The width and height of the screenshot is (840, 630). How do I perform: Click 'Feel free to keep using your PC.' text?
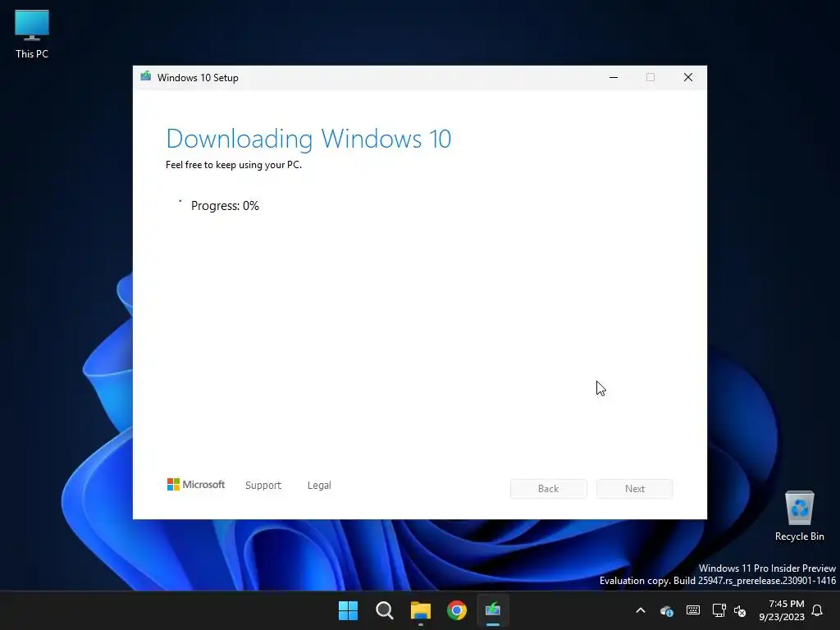click(234, 165)
